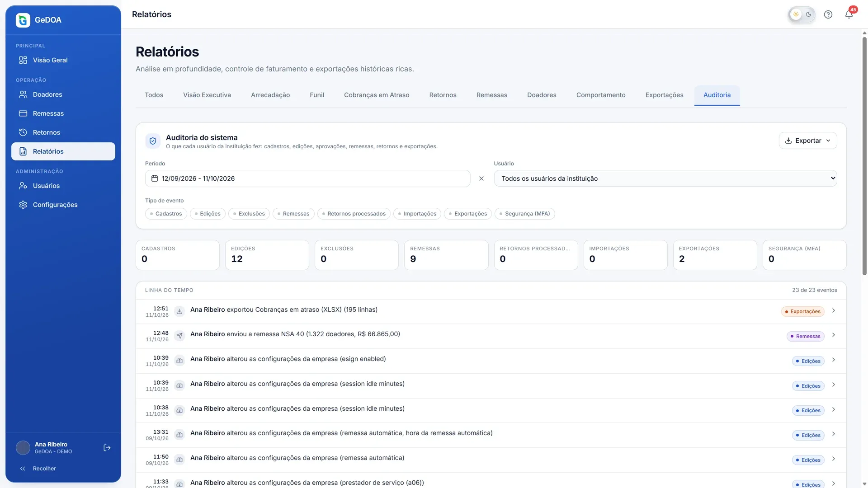868x488 pixels.
Task: Open Remessas sidebar item
Action: (63, 113)
